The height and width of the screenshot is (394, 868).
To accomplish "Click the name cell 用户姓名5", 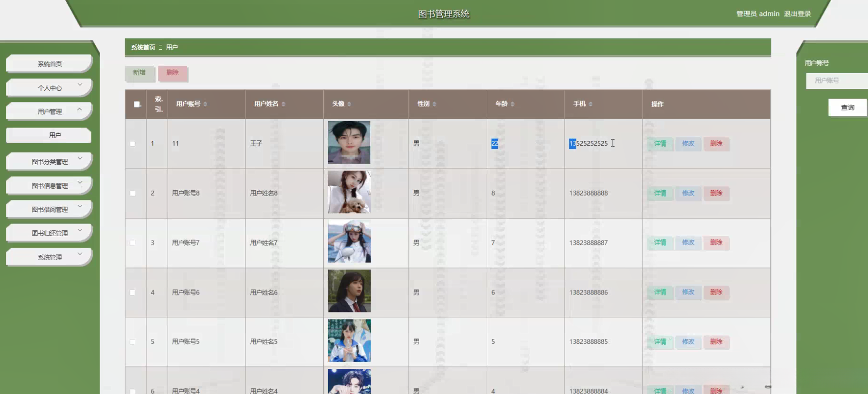I will point(264,342).
